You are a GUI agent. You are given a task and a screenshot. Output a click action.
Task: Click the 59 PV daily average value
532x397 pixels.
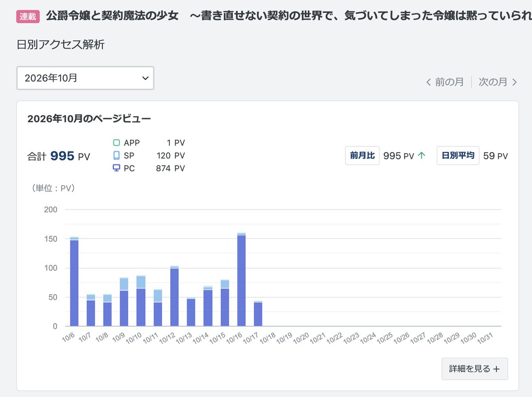pyautogui.click(x=496, y=156)
